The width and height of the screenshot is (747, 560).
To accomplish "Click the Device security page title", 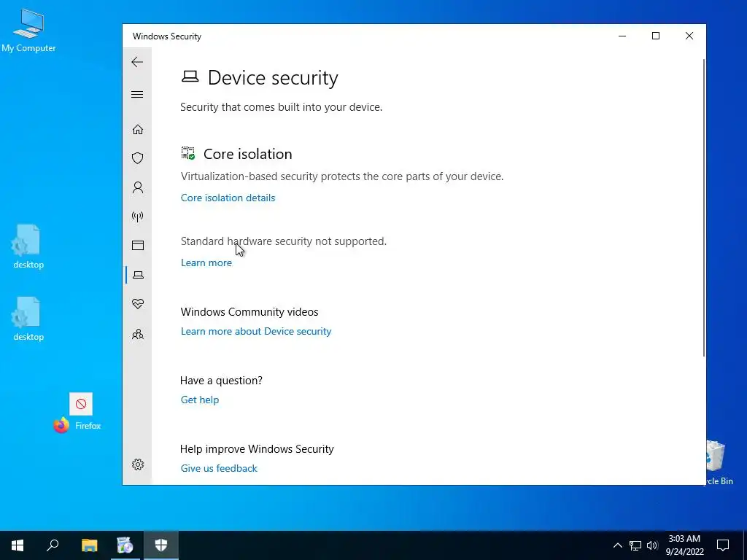I will (x=273, y=77).
